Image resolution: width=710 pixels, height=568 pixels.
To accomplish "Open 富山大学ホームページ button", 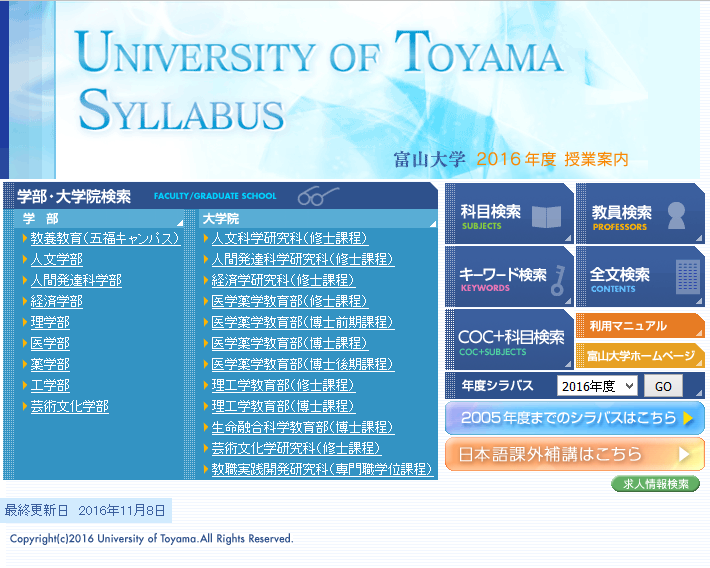I will pyautogui.click(x=640, y=356).
